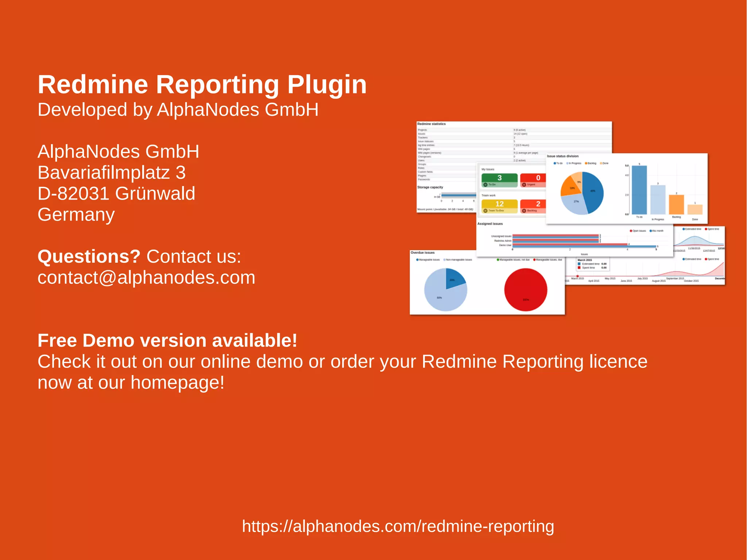
Task: Click the 'Redmine statistics' panel heading
Action: click(431, 124)
